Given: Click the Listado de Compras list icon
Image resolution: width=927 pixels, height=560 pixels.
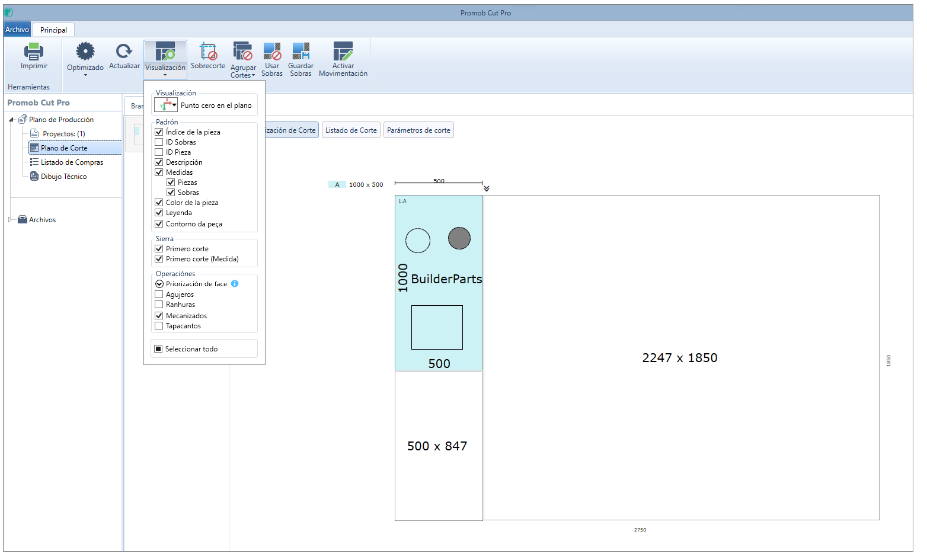Looking at the screenshot, I should click(34, 162).
